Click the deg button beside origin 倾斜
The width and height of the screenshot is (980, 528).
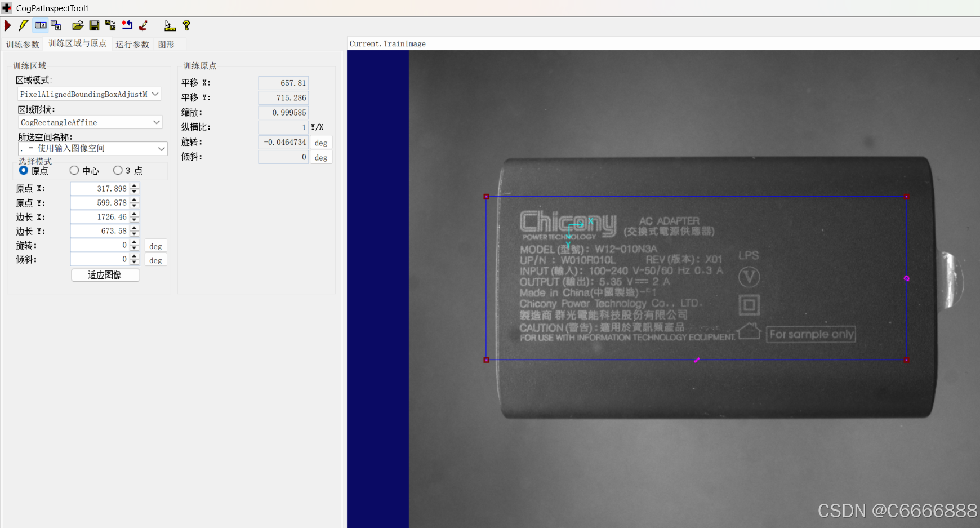point(321,157)
